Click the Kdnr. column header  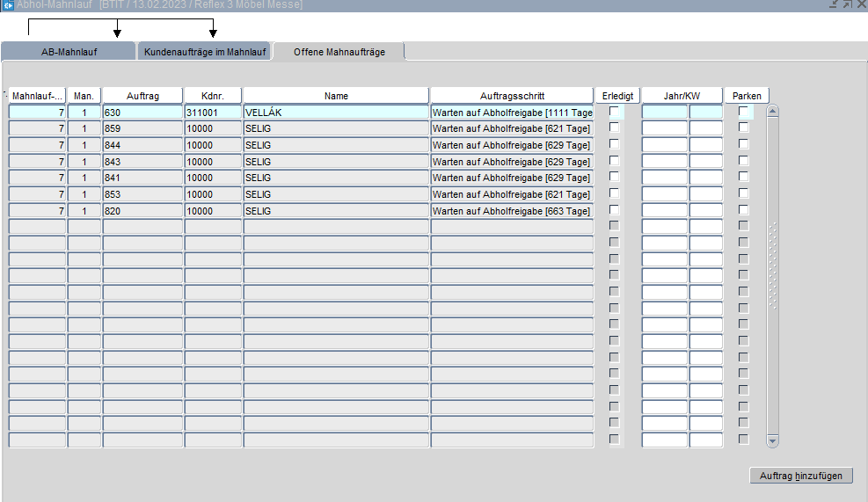coord(213,96)
